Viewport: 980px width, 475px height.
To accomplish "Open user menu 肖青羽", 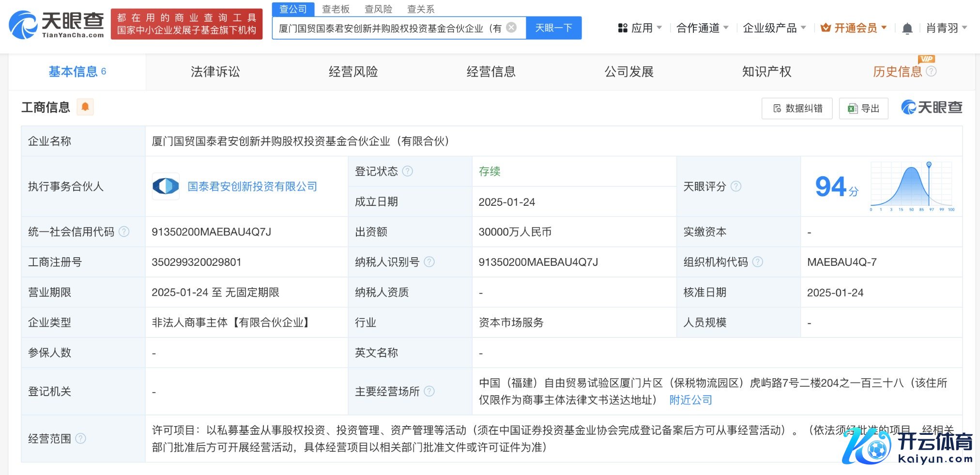I will click(946, 28).
